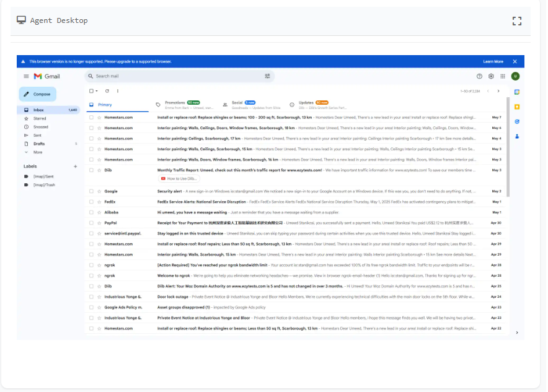Star the Google Ads Policy email

pos(99,308)
